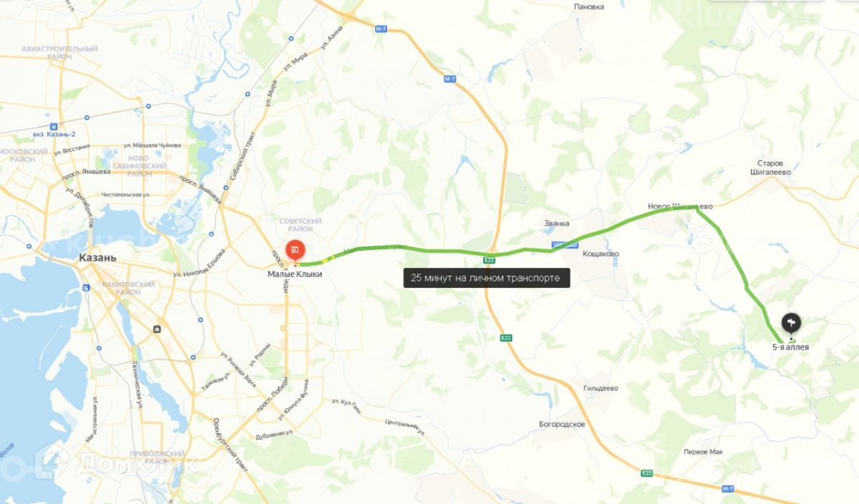Click the red supermarket pin marker

[x=295, y=251]
